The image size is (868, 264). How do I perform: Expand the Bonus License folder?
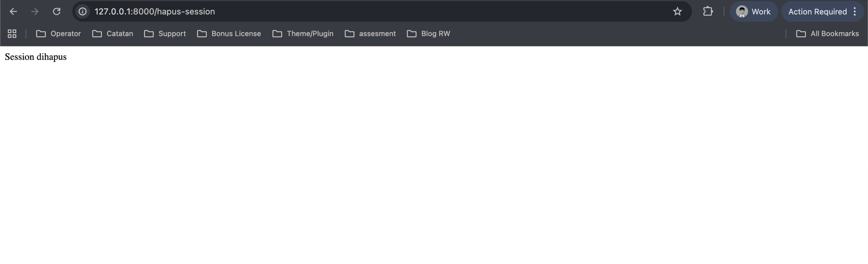229,34
